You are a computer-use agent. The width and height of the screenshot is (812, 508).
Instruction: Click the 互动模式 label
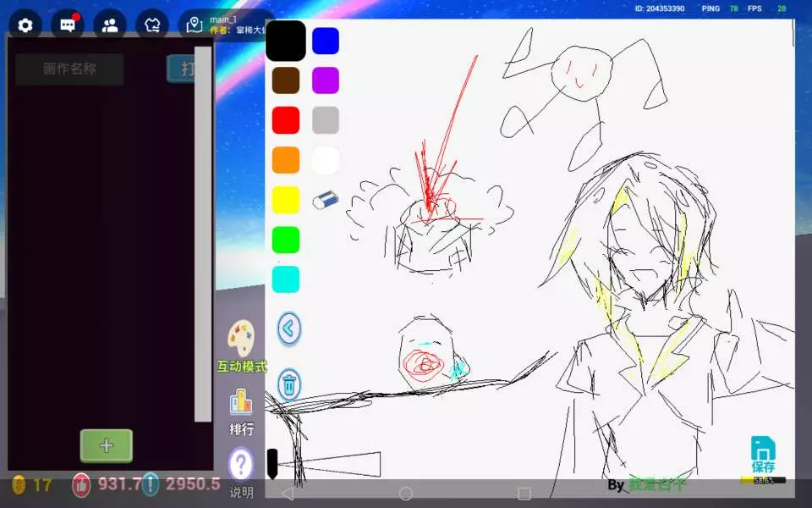point(242,367)
